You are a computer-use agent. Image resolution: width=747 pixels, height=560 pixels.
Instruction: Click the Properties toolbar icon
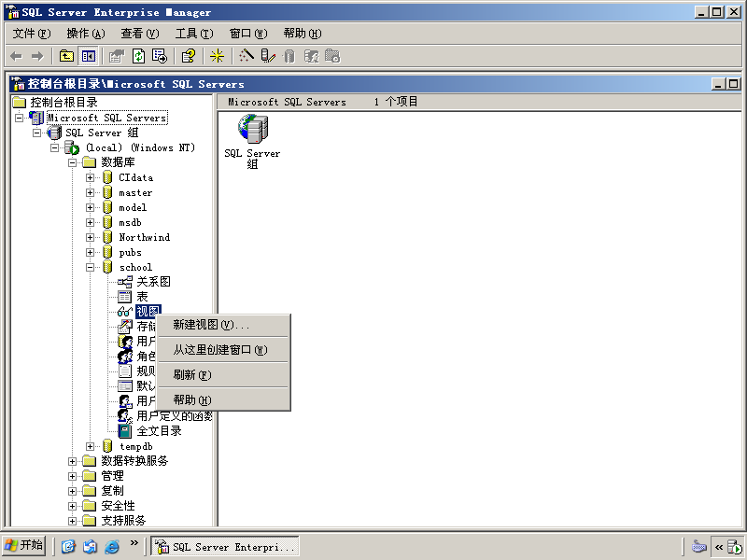click(116, 56)
